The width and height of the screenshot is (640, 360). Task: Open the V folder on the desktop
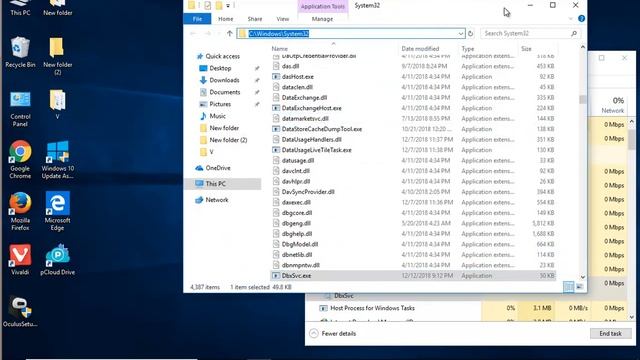point(58,104)
